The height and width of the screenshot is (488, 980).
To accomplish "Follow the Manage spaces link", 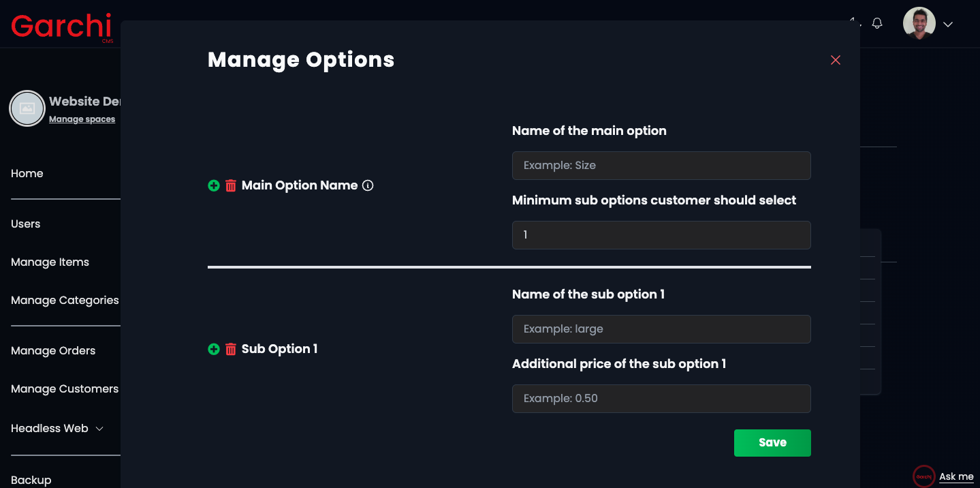I will [82, 119].
